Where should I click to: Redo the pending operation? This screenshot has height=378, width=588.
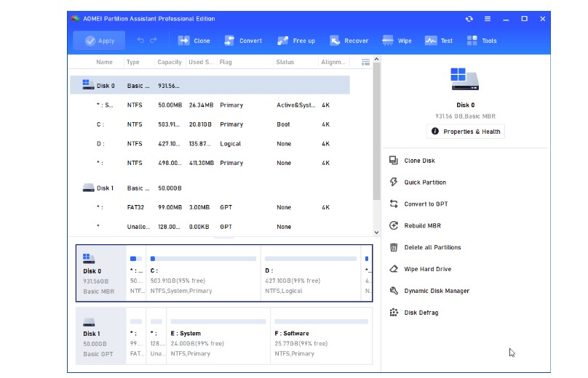[x=154, y=41]
